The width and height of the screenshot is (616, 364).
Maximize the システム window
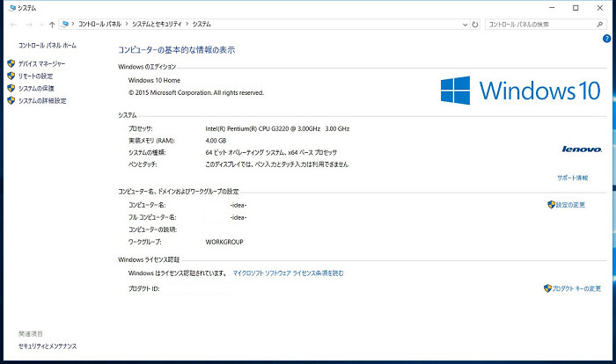tap(576, 8)
